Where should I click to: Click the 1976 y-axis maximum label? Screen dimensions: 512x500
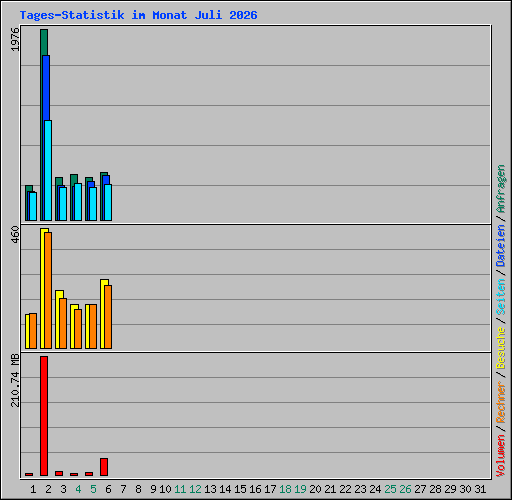click(x=15, y=40)
